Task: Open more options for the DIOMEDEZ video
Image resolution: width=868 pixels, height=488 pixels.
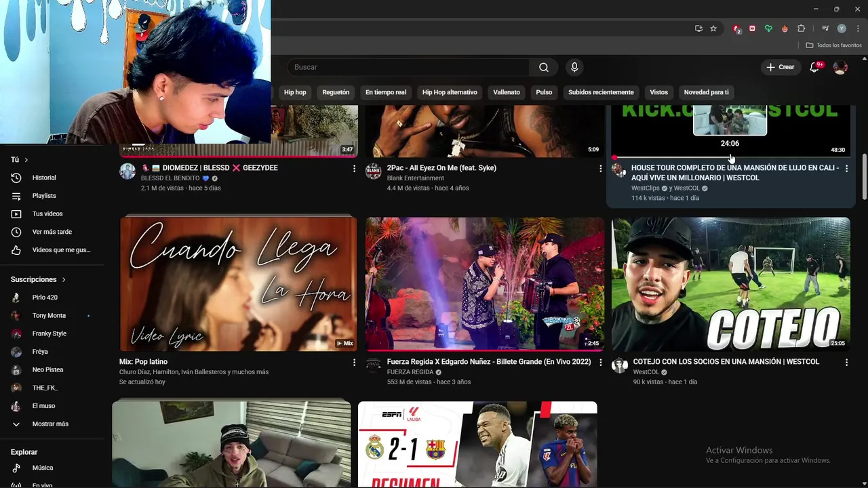Action: click(354, 169)
